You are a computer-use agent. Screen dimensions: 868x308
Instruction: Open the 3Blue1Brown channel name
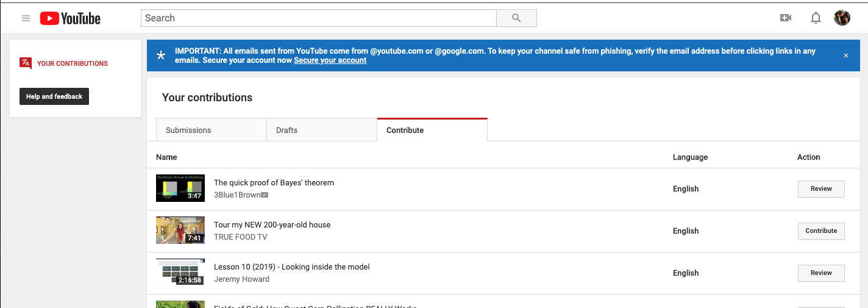click(x=237, y=195)
